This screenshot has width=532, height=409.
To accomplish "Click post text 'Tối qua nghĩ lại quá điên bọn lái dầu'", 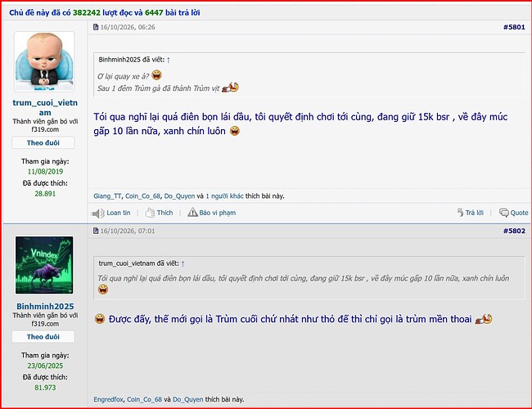I will coord(173,117).
